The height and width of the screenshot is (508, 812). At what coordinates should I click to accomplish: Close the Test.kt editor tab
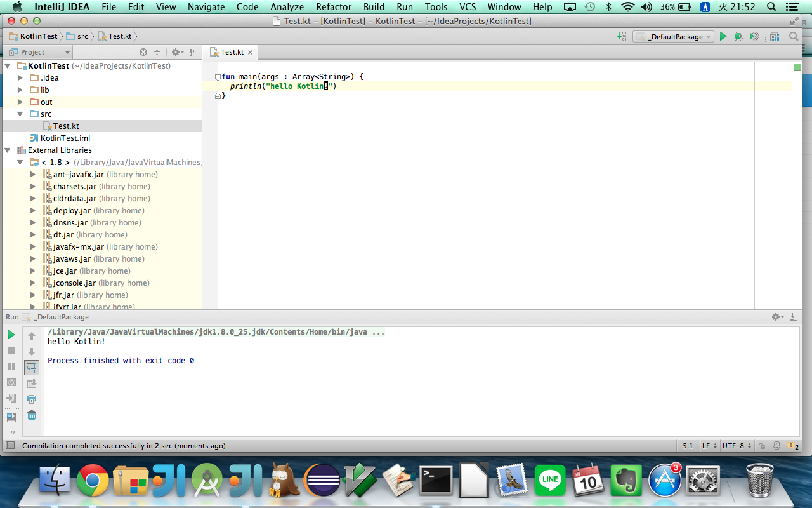[251, 53]
